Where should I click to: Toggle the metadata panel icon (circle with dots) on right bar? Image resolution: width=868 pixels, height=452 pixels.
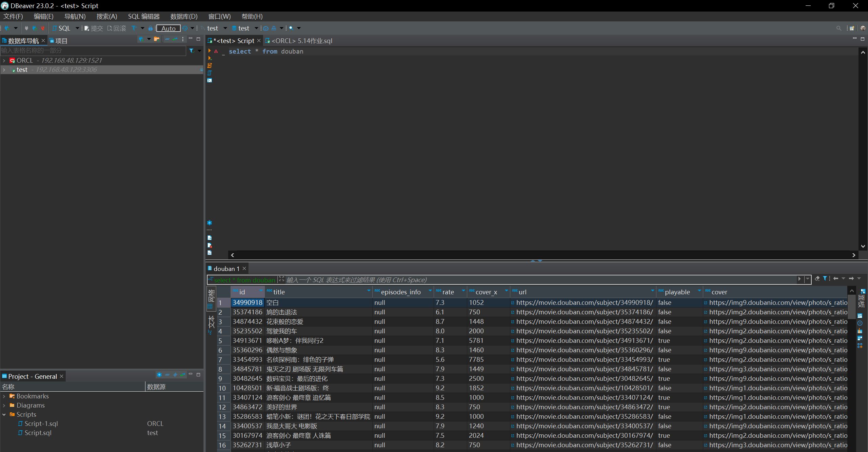(860, 323)
